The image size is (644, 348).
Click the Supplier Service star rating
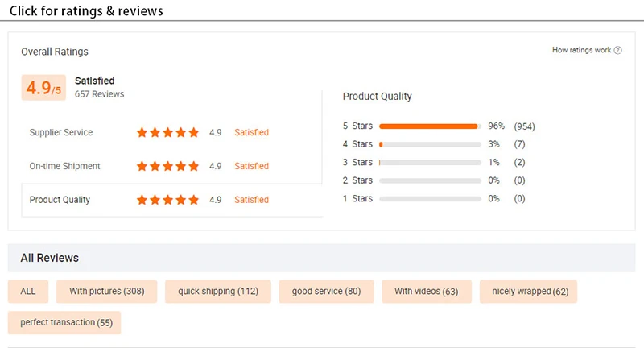pyautogui.click(x=167, y=132)
